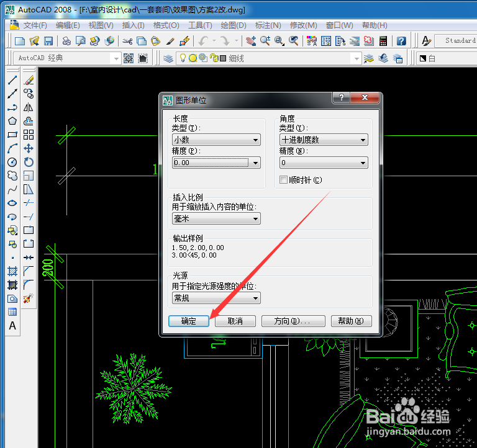The width and height of the screenshot is (477, 448).
Task: Click the Workspace settings gear icon
Action: [x=129, y=58]
